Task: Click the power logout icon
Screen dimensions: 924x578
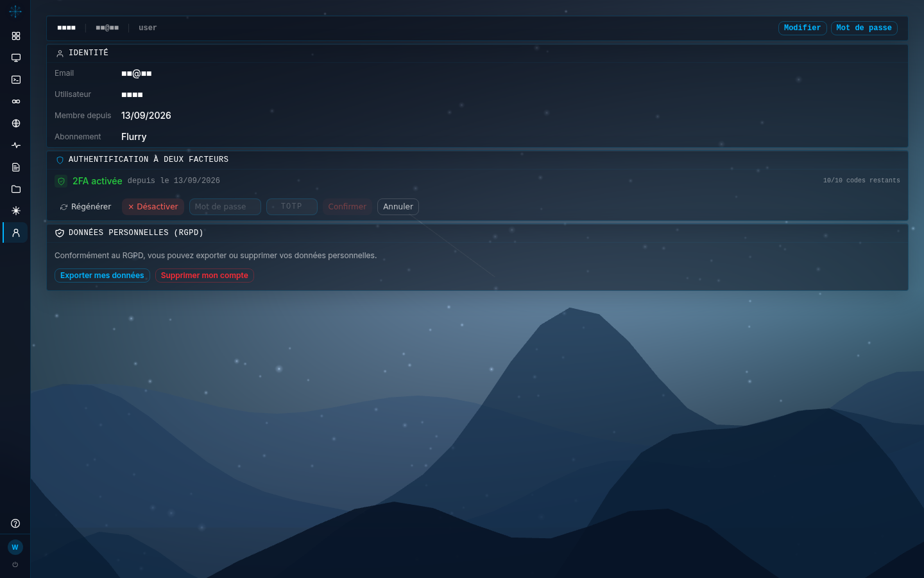Action: 15,565
